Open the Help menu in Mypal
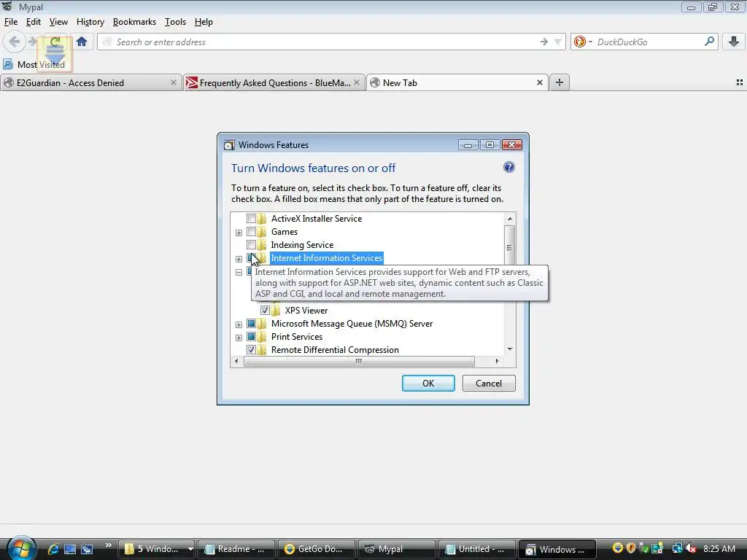Image resolution: width=747 pixels, height=560 pixels. pos(204,22)
